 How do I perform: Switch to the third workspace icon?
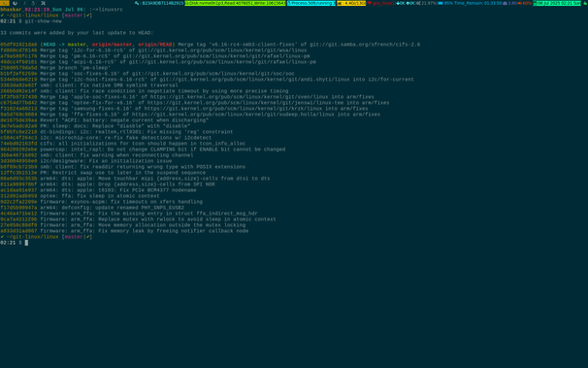pyautogui.click(x=25, y=3)
